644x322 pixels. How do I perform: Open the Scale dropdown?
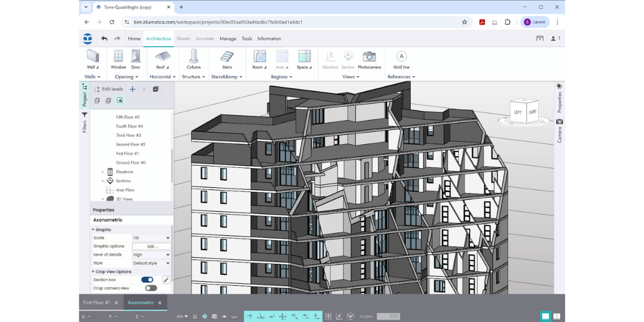click(x=152, y=238)
